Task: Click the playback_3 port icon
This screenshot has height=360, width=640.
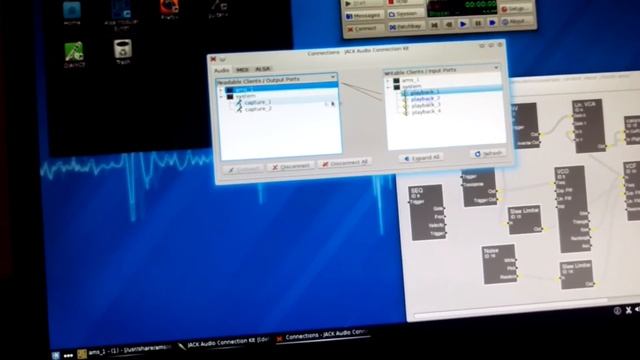Action: (x=405, y=106)
